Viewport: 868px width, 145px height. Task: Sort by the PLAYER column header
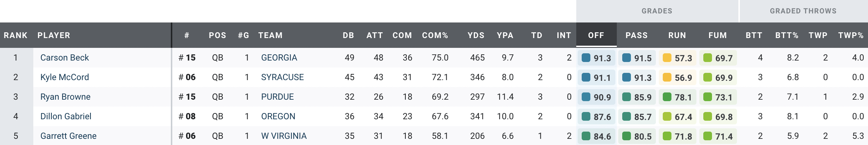click(x=54, y=35)
